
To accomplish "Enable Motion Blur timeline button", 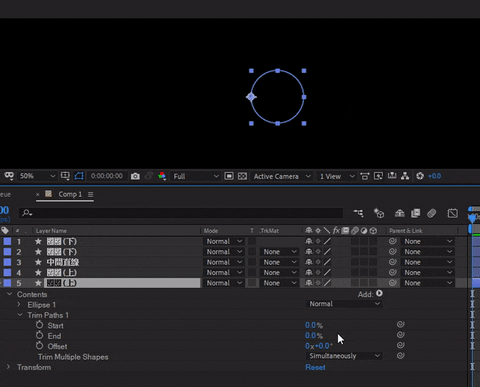I will click(432, 213).
